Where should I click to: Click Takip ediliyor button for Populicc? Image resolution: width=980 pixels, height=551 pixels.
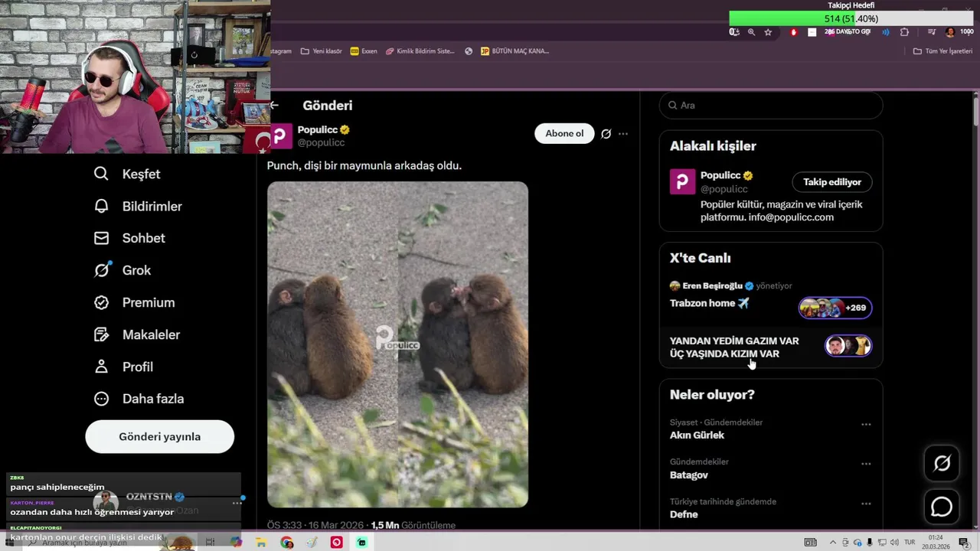832,182
